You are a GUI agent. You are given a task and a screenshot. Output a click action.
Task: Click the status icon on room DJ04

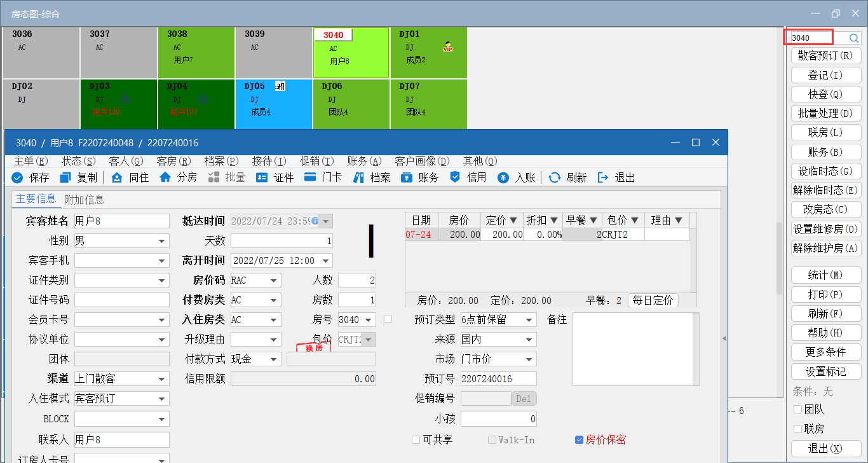[203, 99]
